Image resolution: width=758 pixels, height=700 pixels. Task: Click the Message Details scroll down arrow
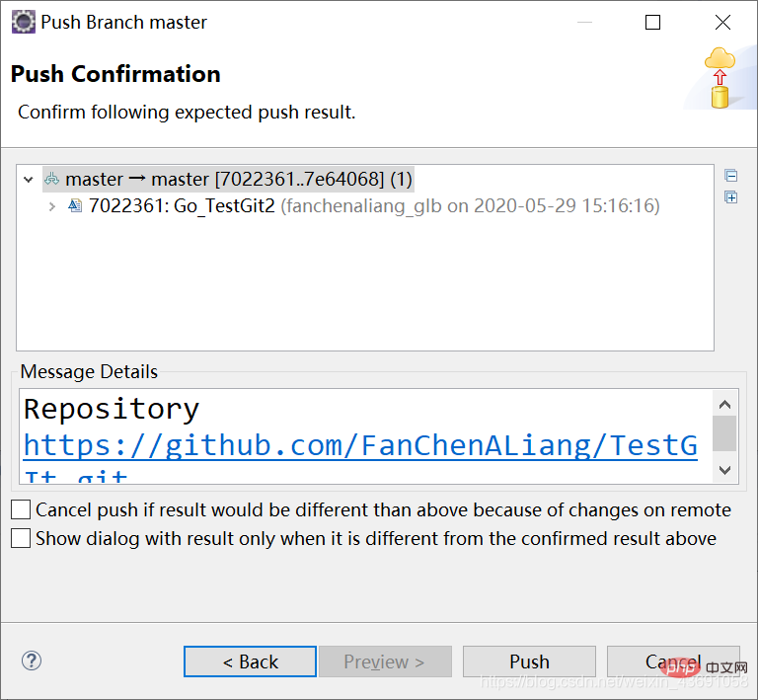tap(724, 469)
